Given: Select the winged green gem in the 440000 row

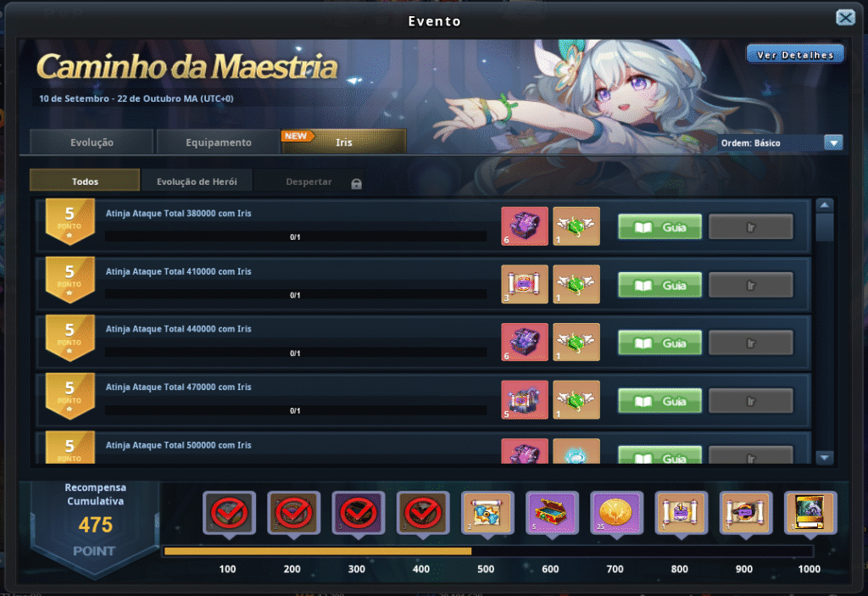Looking at the screenshot, I should click(576, 343).
